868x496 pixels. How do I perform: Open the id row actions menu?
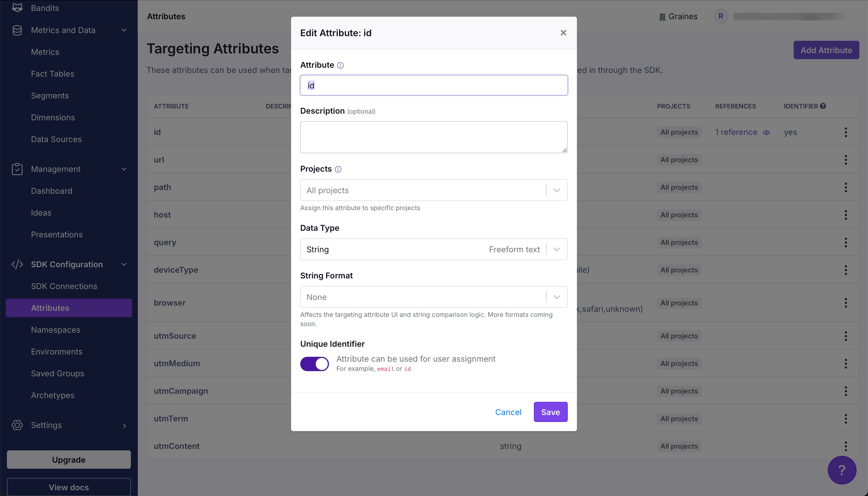click(x=846, y=132)
